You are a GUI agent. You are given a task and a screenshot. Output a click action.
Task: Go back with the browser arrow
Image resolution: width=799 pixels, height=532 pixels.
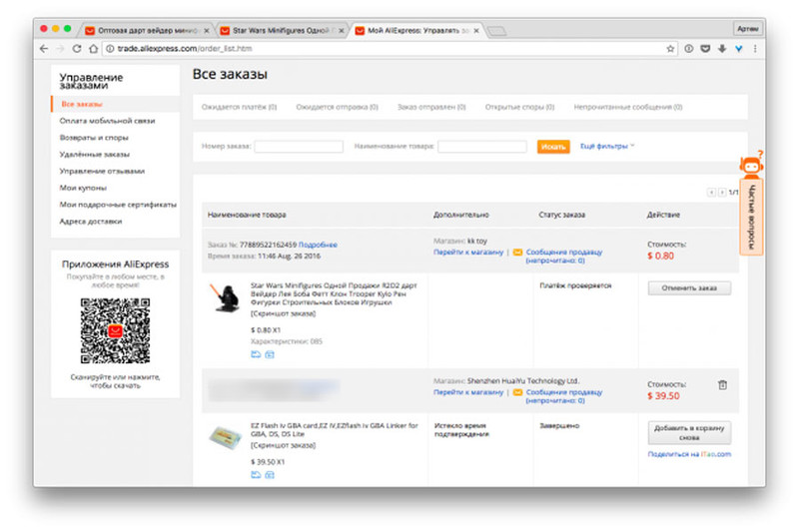(44, 48)
